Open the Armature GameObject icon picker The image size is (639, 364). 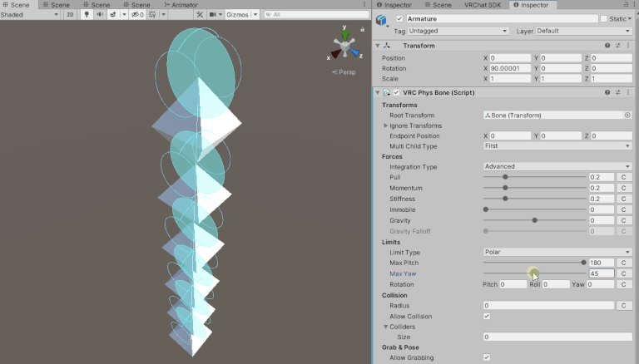point(384,21)
